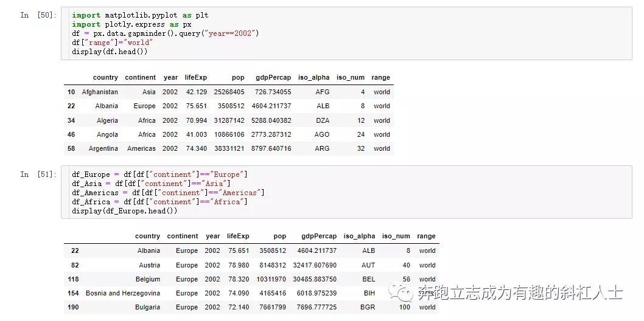This screenshot has height=321, width=644.
Task: Select the Asia continent cell for Afghanistan
Action: pyautogui.click(x=149, y=92)
